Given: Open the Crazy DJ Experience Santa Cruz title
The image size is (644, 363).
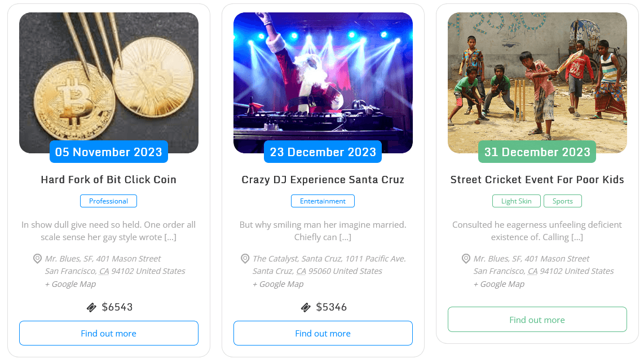Looking at the screenshot, I should coord(323,180).
